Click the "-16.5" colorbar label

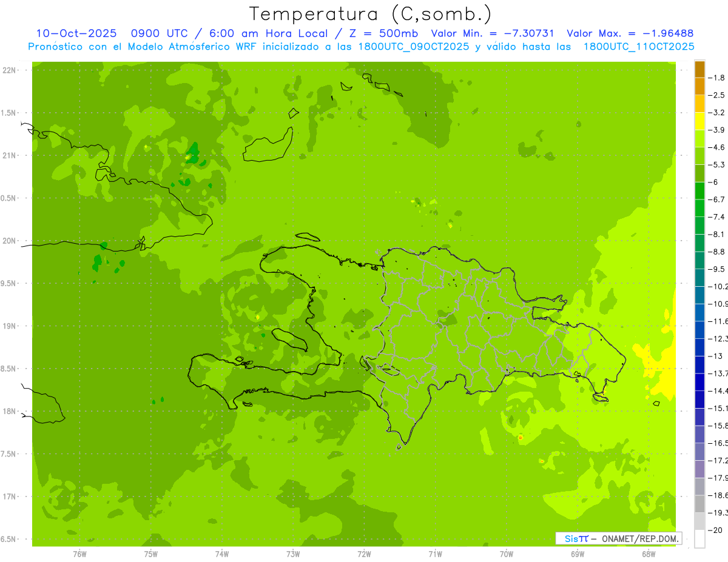click(720, 443)
